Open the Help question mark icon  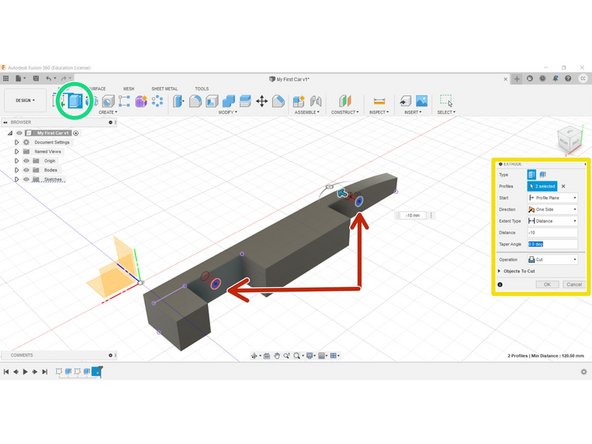tap(568, 79)
